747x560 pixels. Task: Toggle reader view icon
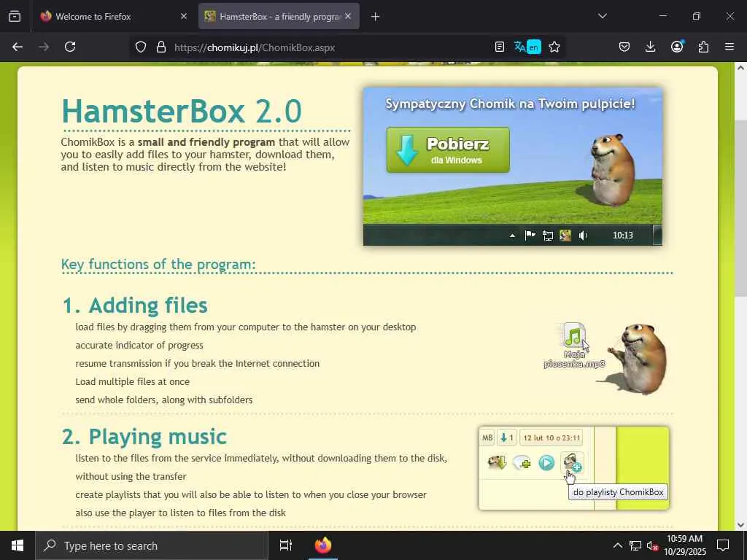click(499, 47)
